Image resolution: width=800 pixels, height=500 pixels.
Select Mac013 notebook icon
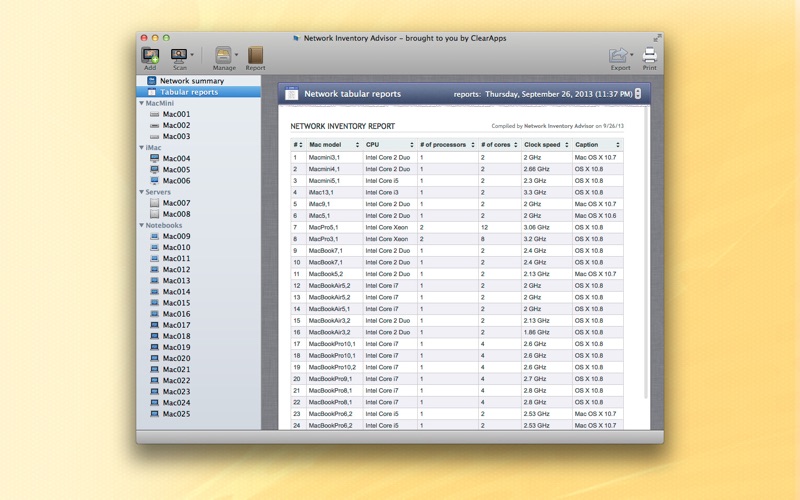154,281
